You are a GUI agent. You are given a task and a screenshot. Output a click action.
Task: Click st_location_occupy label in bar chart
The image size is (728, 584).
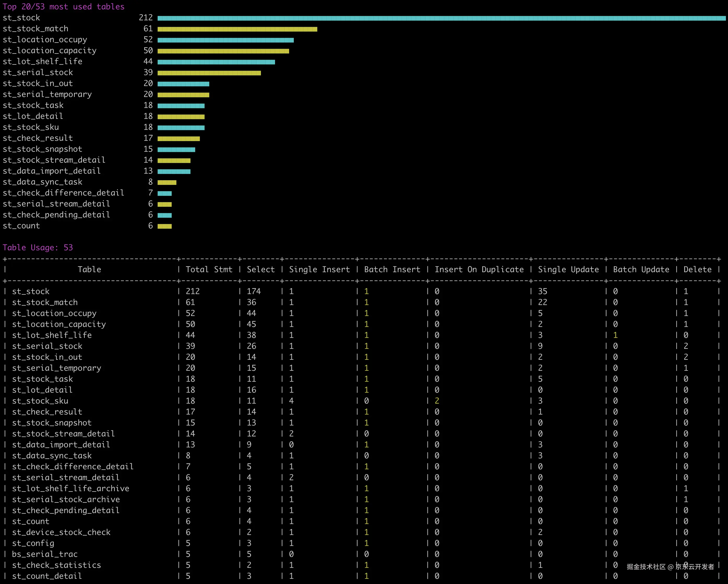pos(45,40)
